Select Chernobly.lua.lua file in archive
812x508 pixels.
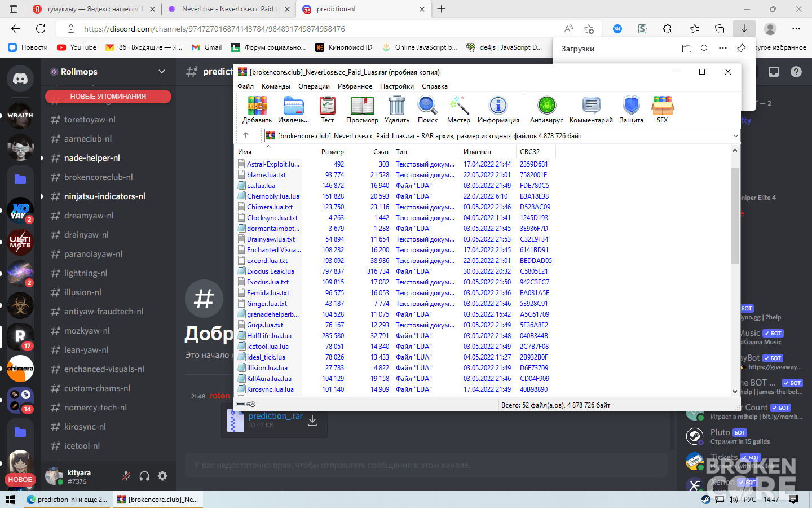273,196
